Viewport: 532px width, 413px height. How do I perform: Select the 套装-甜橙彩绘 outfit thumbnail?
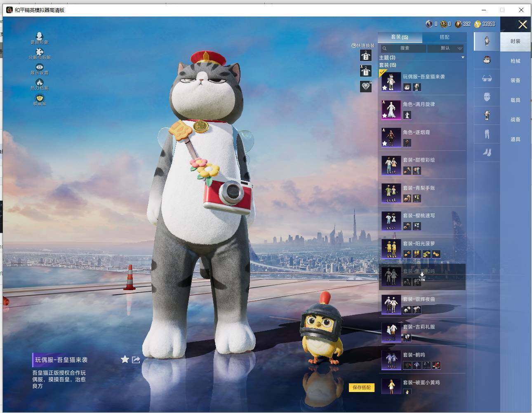coord(391,165)
